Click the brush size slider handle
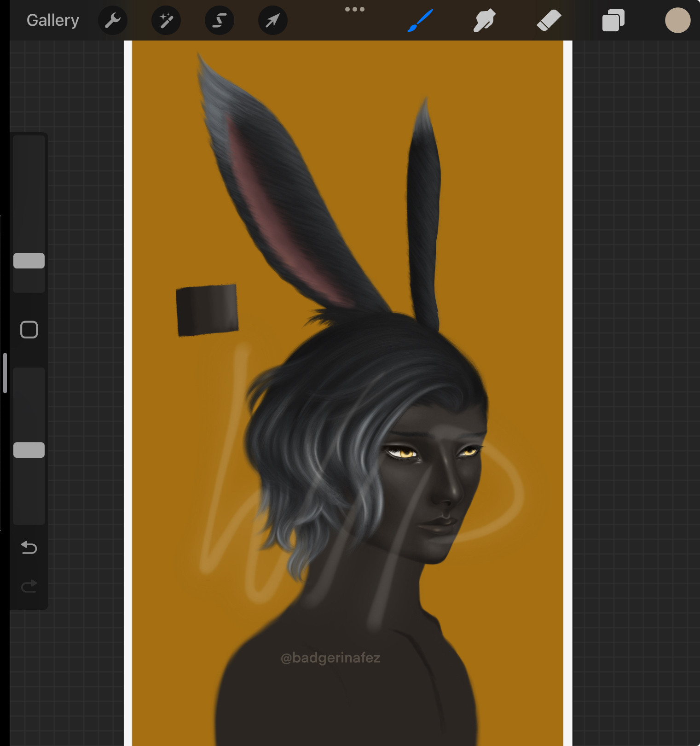 click(29, 261)
